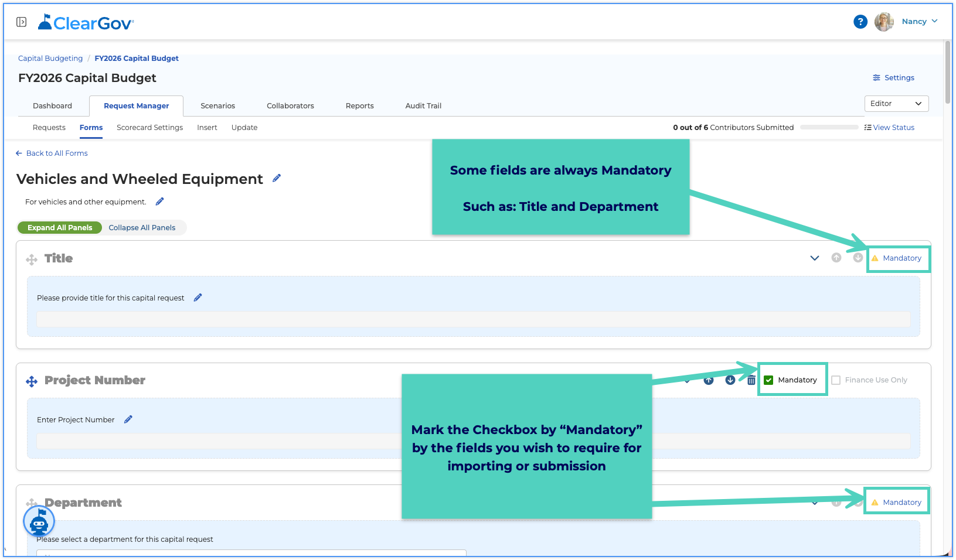Uncheck Mandatory for Project Number

(x=768, y=380)
